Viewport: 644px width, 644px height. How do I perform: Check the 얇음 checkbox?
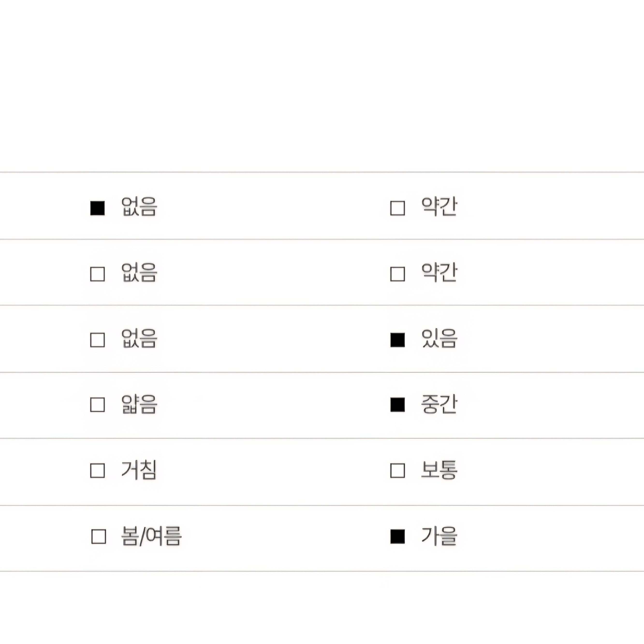tap(98, 405)
